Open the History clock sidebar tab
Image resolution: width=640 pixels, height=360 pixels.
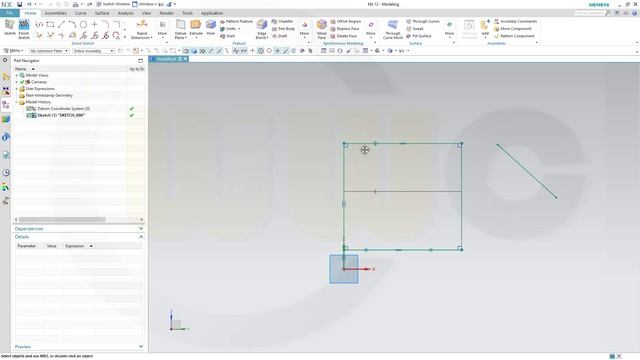(6, 173)
